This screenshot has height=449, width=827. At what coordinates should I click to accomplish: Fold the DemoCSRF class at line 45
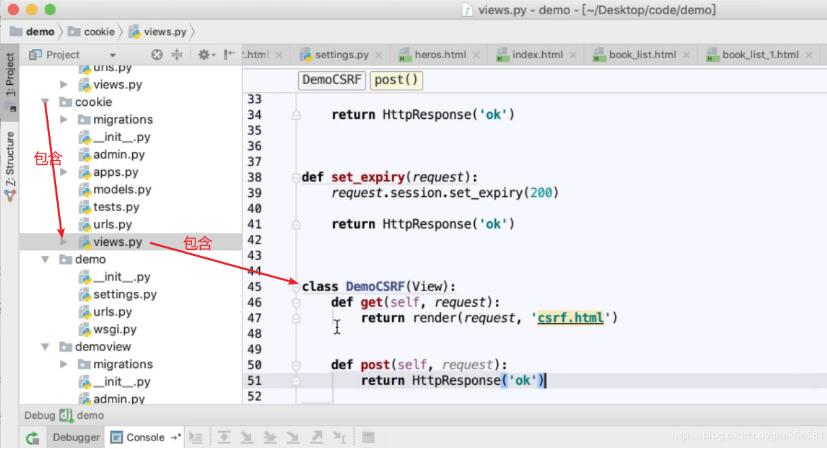pyautogui.click(x=296, y=286)
